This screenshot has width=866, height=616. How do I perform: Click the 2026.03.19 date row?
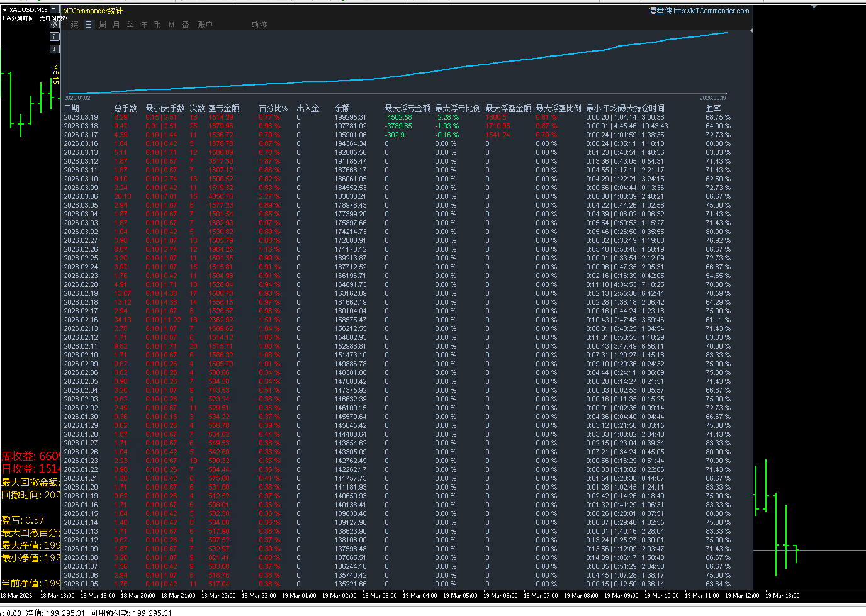pos(81,117)
